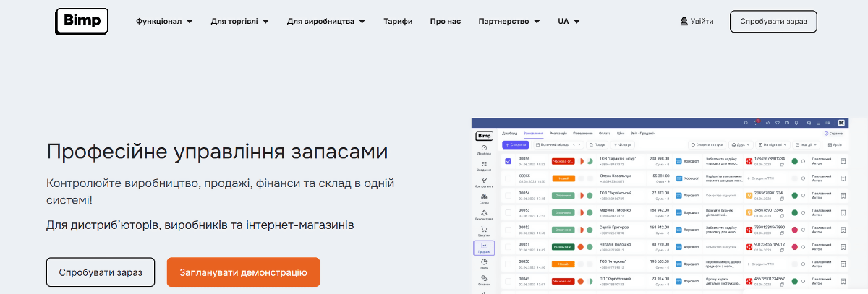The width and height of the screenshot is (868, 294).
Task: Open the UA language selector
Action: click(x=569, y=22)
